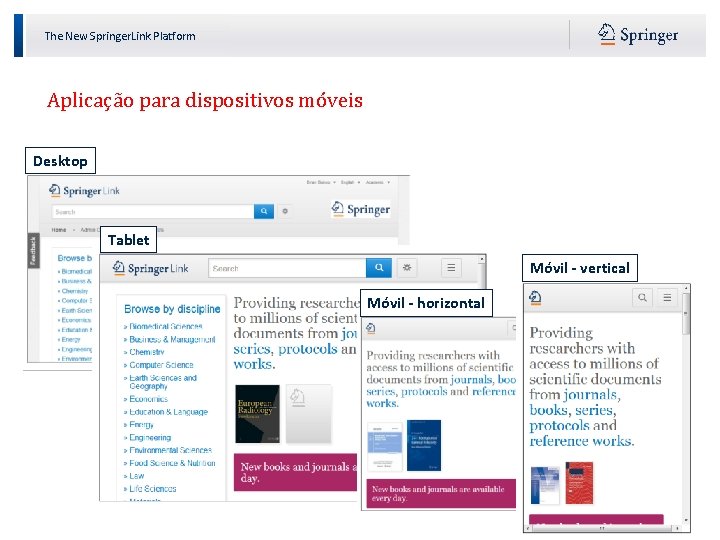
Task: Click New books banner in Móvil horizontal
Action: coord(441,494)
